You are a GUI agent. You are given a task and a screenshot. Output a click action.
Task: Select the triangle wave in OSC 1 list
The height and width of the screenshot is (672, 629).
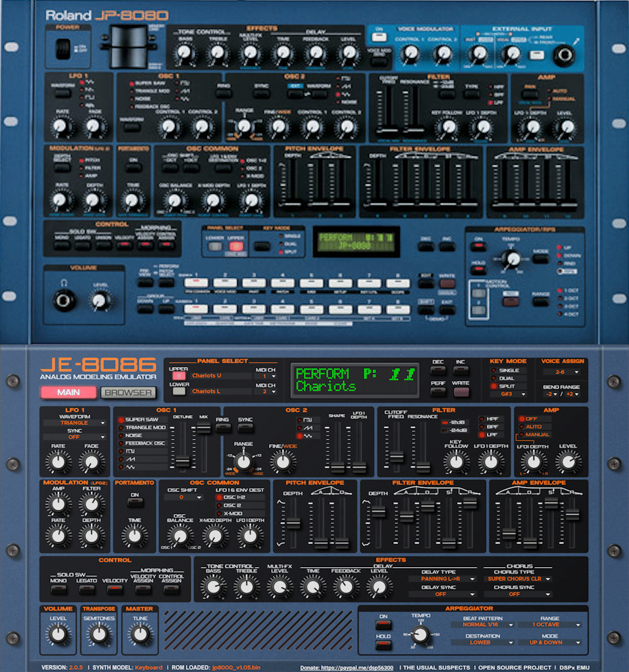(x=143, y=467)
